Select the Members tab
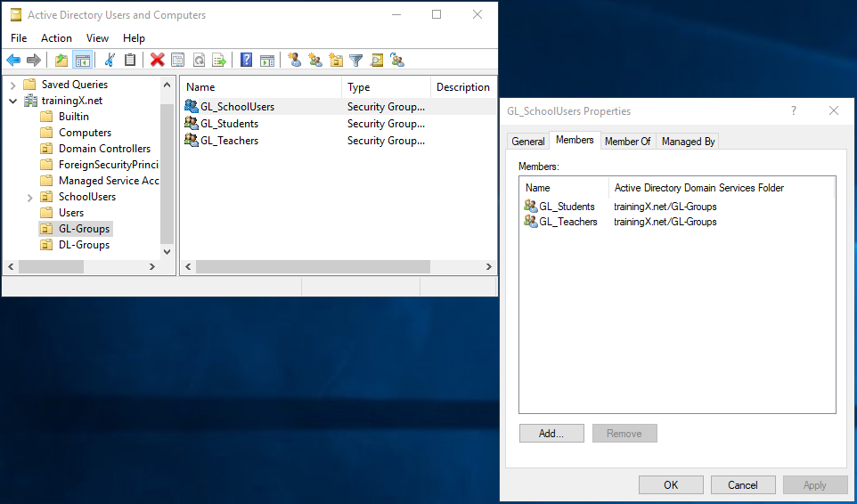 coord(575,140)
